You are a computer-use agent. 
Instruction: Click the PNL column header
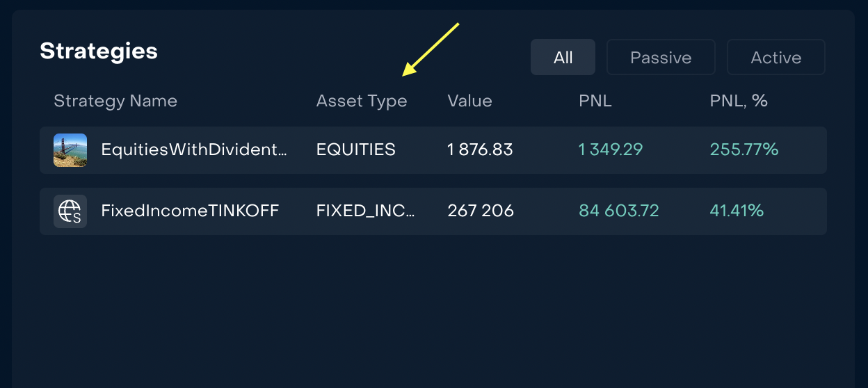point(595,101)
